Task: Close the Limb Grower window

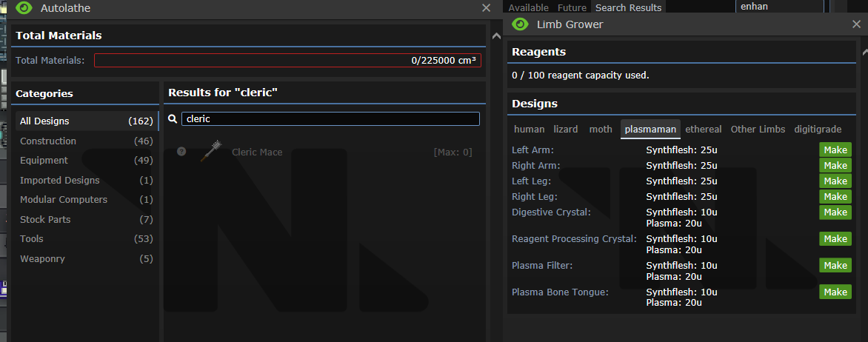Action: pos(856,24)
